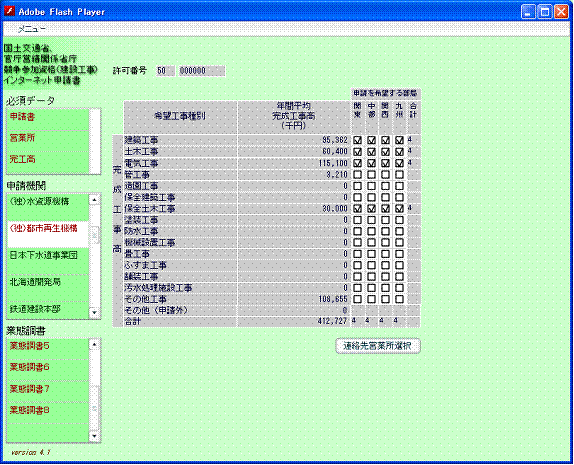Select 日本下水道事業団 in 申請機関 list
Screen dimensions: 574x465
[x=48, y=261]
